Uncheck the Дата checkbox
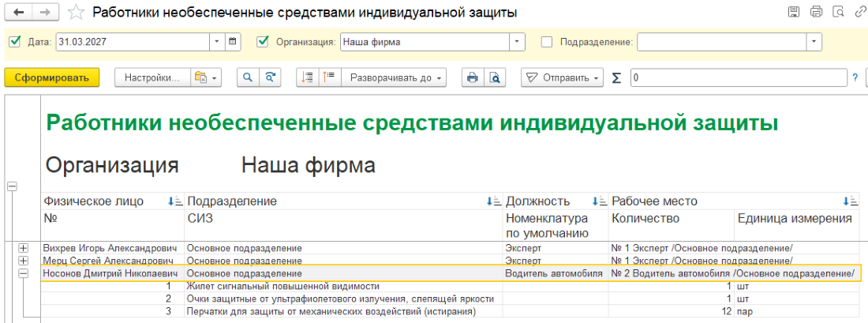The height and width of the screenshot is (323, 868). (x=14, y=42)
